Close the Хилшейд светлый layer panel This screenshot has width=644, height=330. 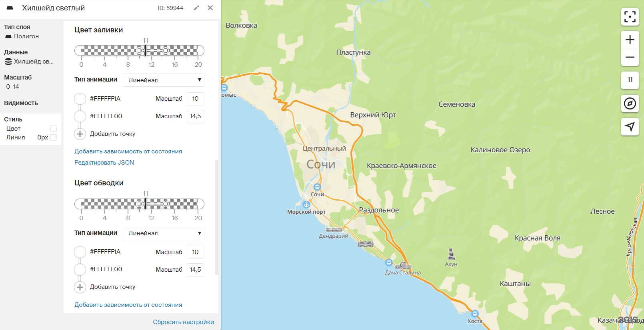point(210,8)
